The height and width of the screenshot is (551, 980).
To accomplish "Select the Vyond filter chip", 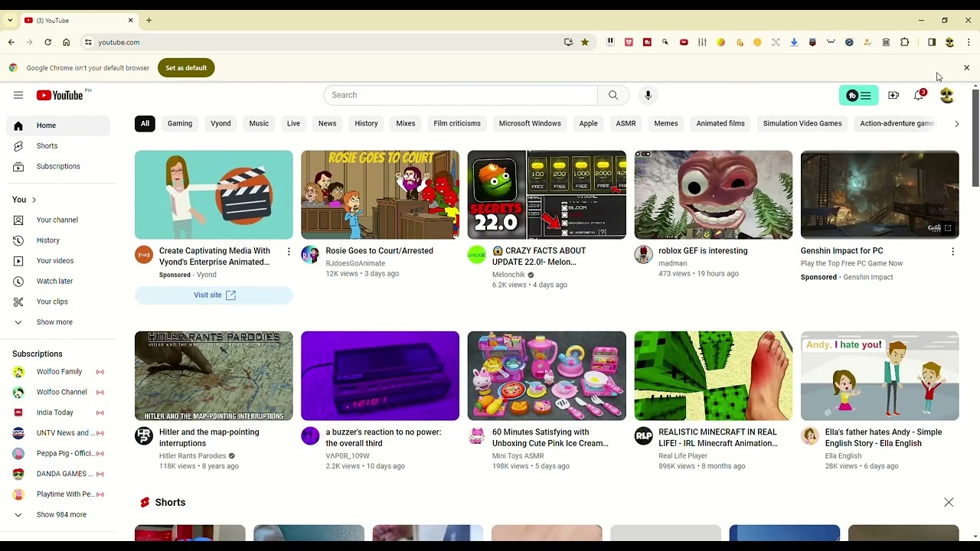I will point(220,123).
